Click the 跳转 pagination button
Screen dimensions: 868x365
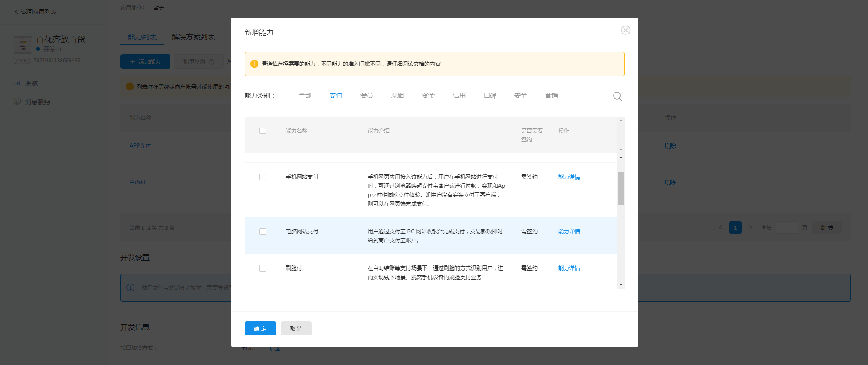pos(827,228)
